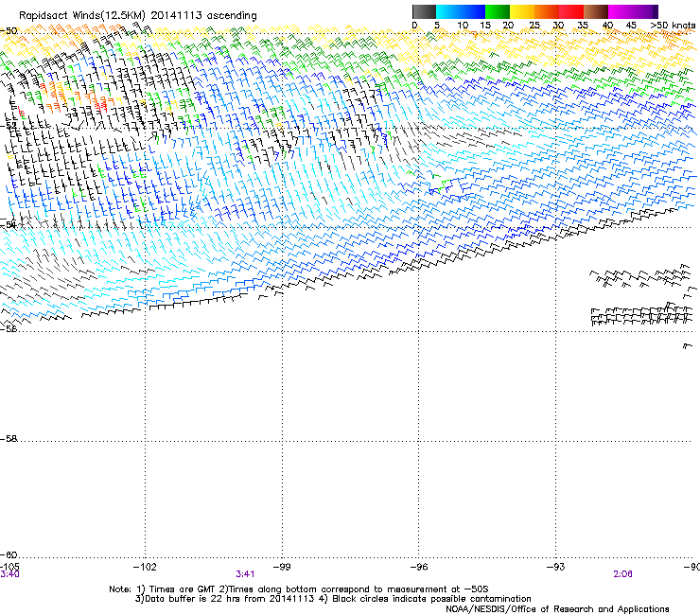This screenshot has height=615, width=700.
Task: Click the cyan 5-10 knots legend segment
Action: pos(448,11)
